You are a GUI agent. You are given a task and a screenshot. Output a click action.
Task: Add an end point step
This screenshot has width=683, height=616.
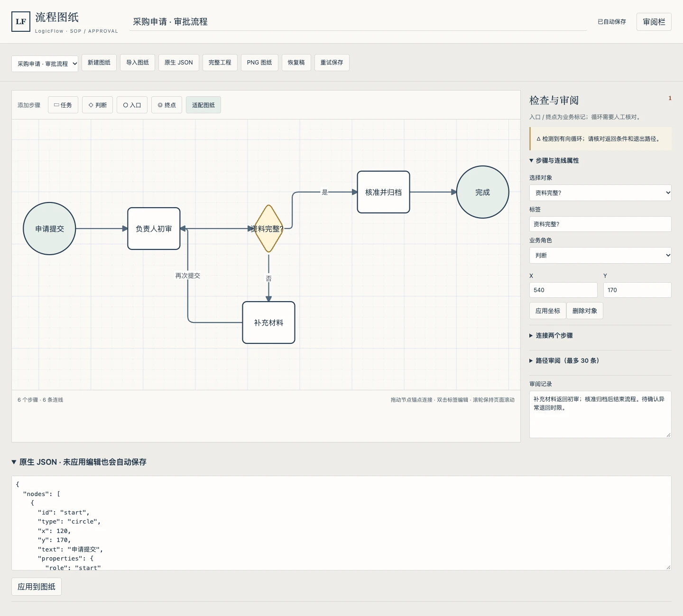coord(167,105)
